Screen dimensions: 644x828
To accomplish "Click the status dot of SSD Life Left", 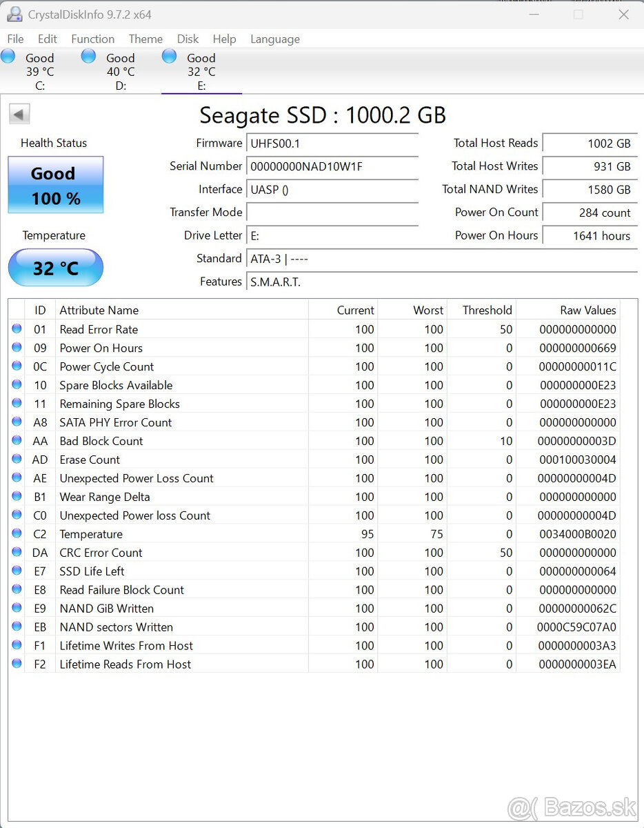I will 17,571.
